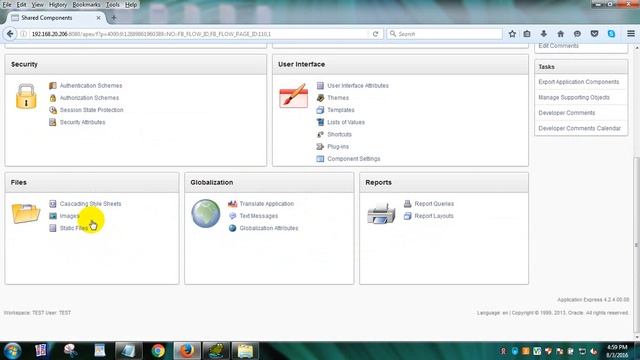This screenshot has height=360, width=640.
Task: Click the Plug-ins icon
Action: pyautogui.click(x=320, y=147)
